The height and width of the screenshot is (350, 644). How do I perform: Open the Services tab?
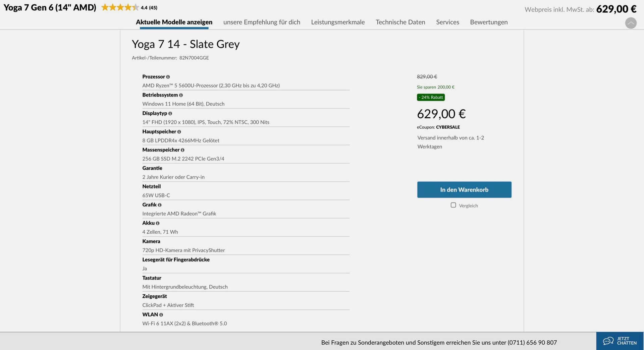447,22
